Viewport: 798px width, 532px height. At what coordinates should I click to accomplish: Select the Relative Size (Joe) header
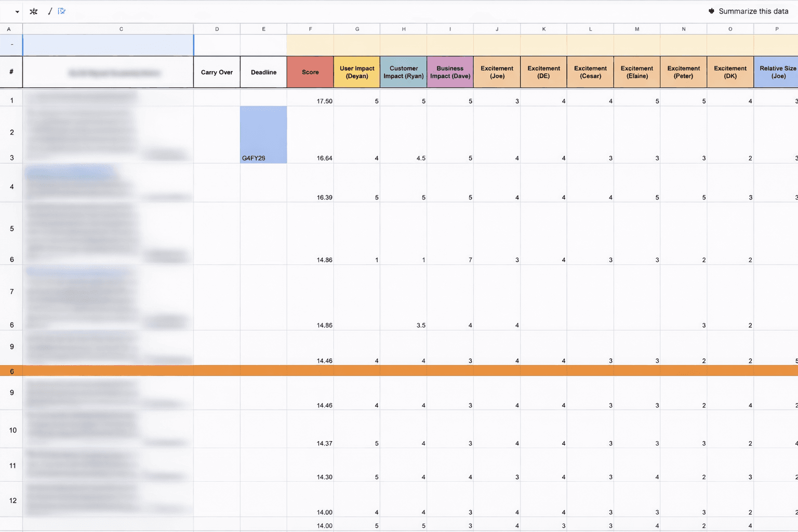coord(776,72)
